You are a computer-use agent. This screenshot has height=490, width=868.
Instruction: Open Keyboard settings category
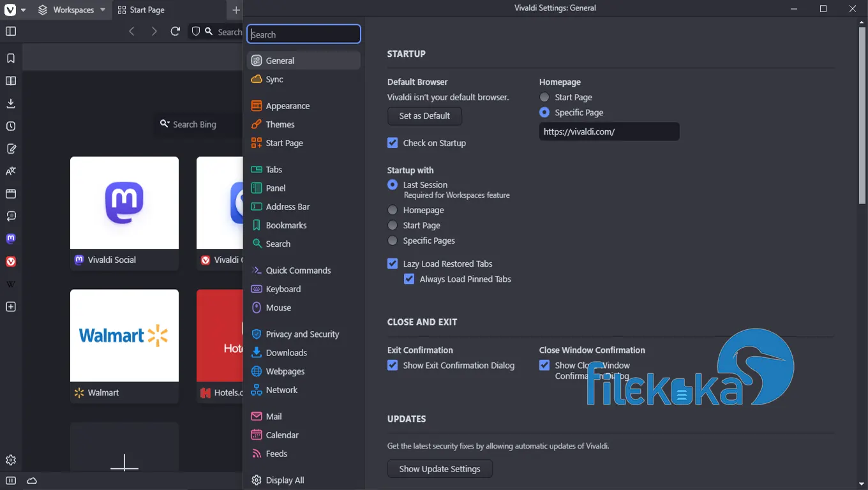pos(304,289)
